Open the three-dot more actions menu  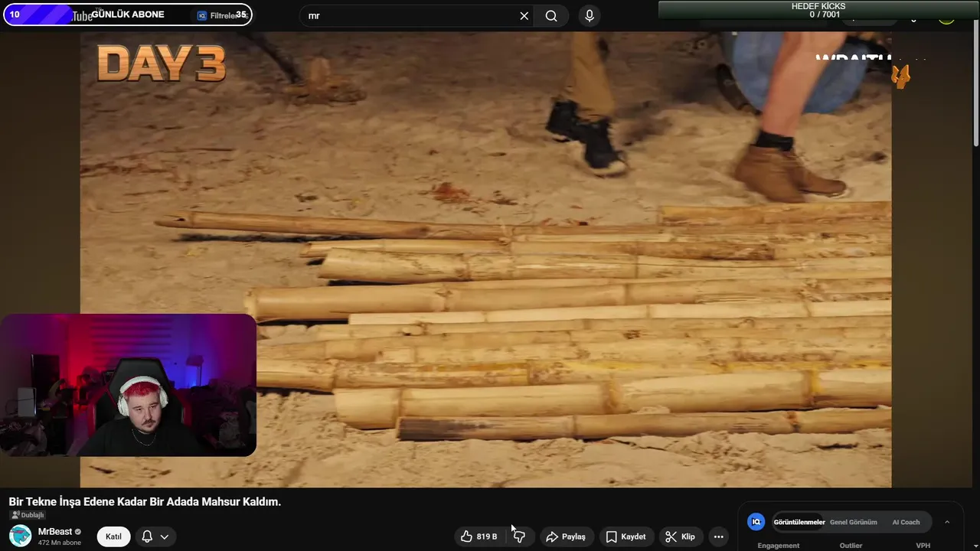pos(718,536)
